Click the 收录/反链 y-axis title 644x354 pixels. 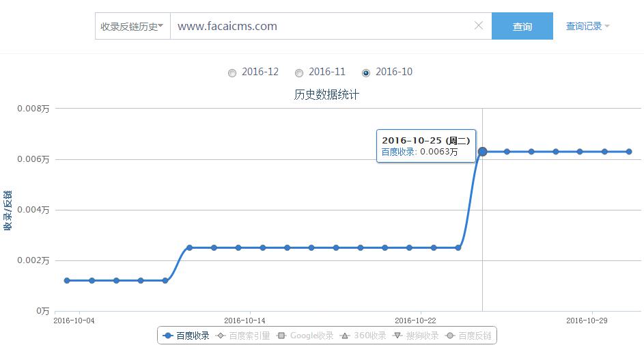(x=8, y=210)
